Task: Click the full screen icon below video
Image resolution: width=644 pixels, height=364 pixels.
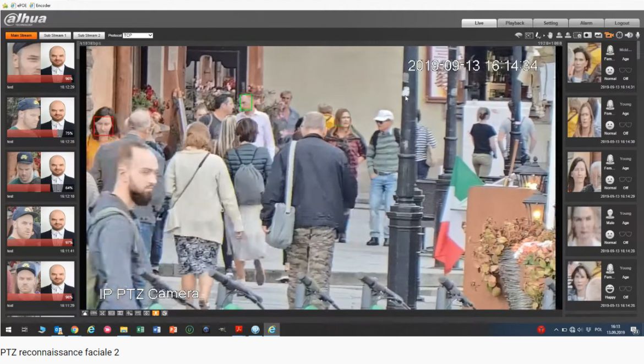Action: click(102, 313)
